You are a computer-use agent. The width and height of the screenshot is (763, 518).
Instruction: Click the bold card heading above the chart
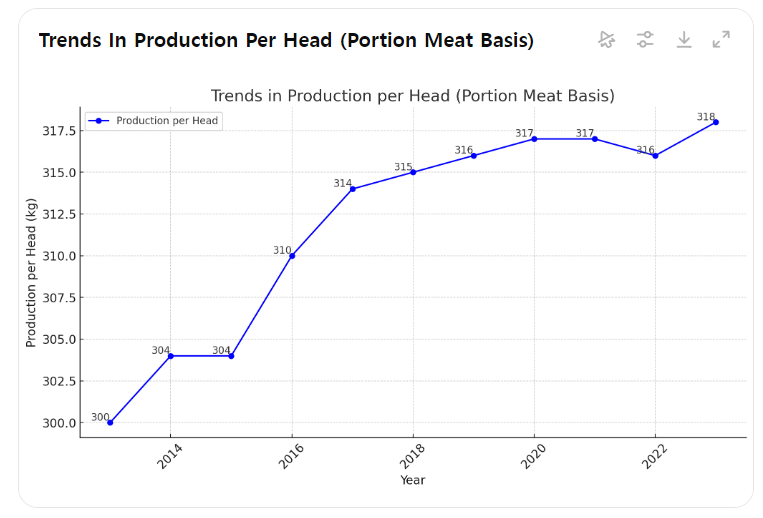point(286,40)
